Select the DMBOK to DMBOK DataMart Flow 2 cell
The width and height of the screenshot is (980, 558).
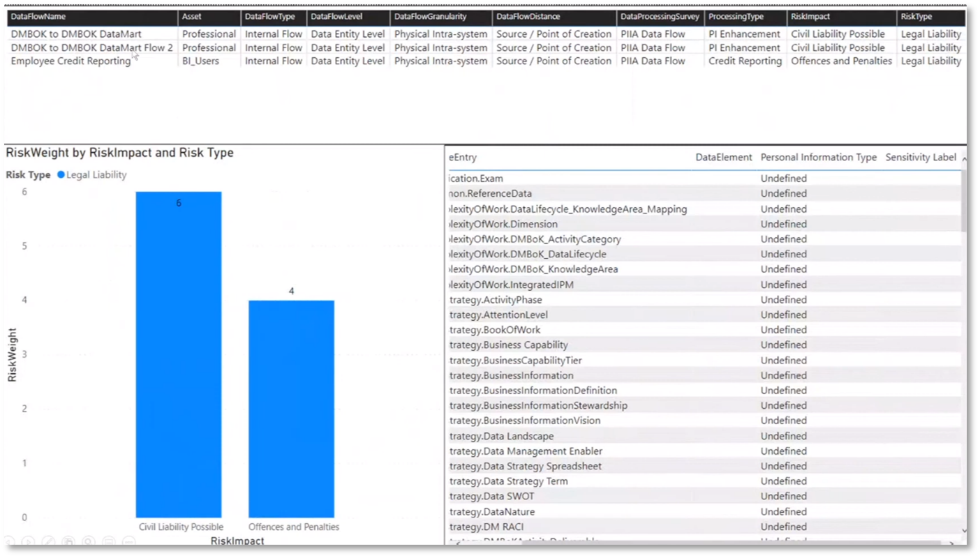point(92,47)
